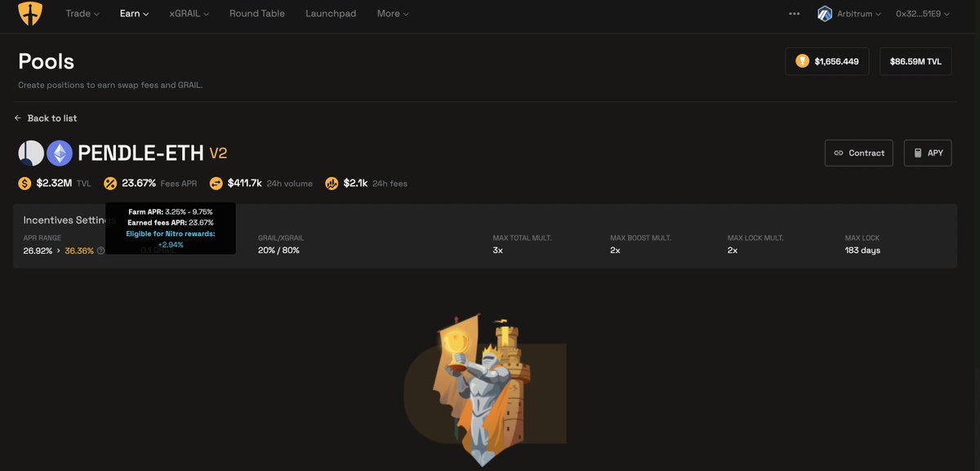This screenshot has height=471, width=980.
Task: Go back to pool list
Action: 46,118
